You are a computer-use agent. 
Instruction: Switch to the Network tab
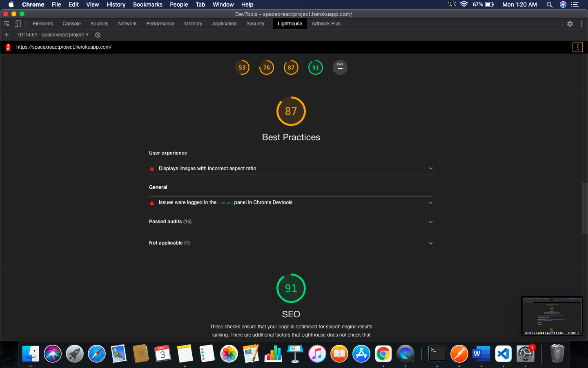click(127, 24)
